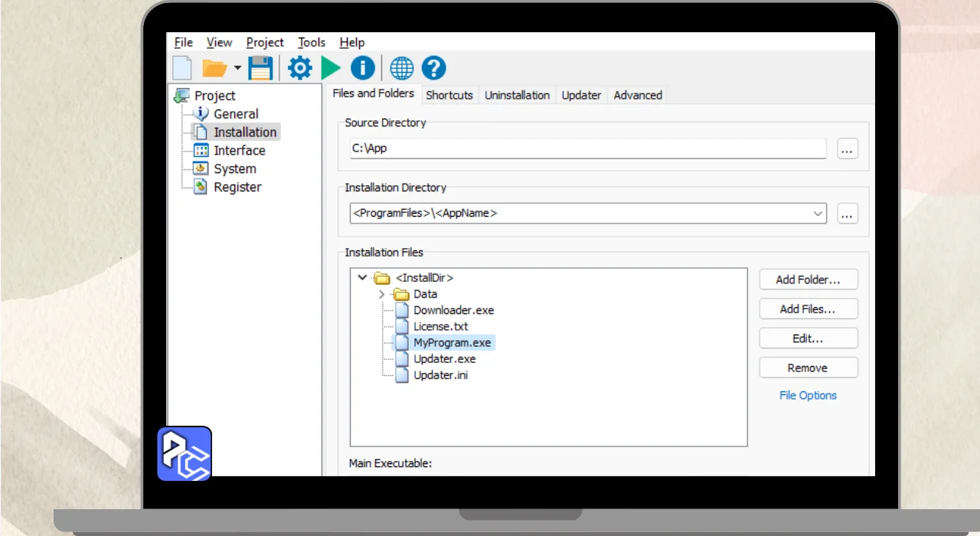
Task: Run the installer with green play icon
Action: [x=331, y=68]
